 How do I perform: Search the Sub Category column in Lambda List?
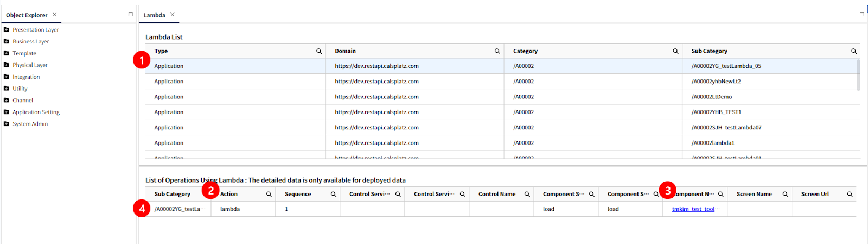854,51
